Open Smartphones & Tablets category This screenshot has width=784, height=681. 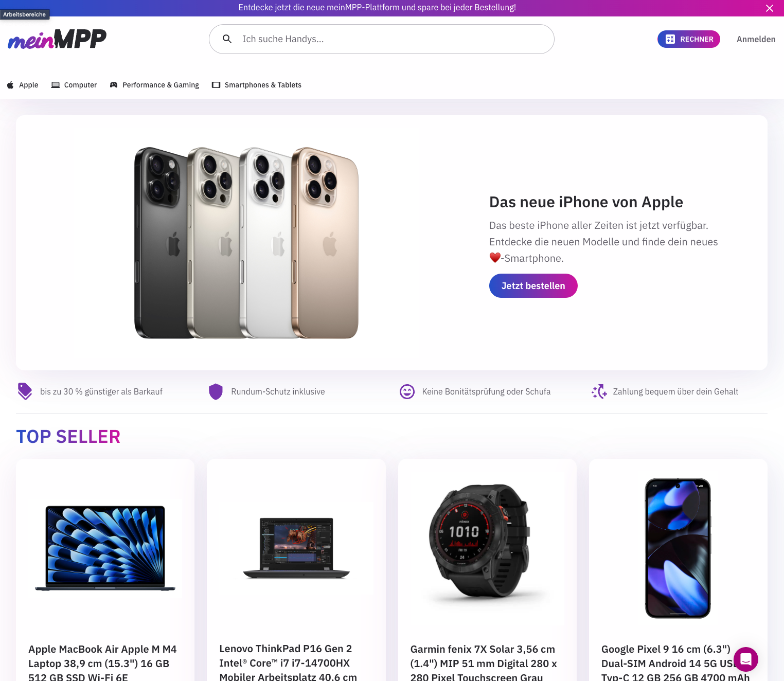[257, 85]
